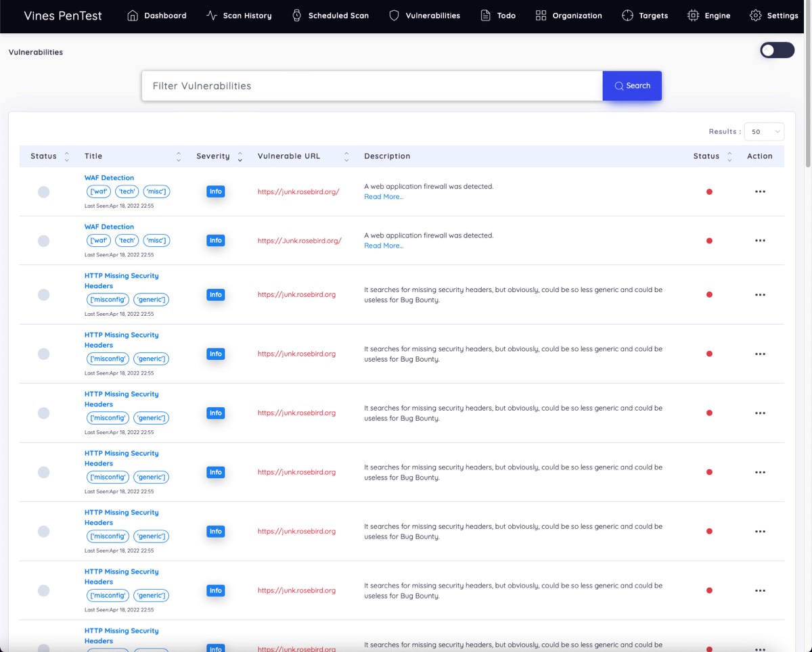This screenshot has width=812, height=652.
Task: Toggle the switch at top right of Vulnerabilities page
Action: coord(777,50)
